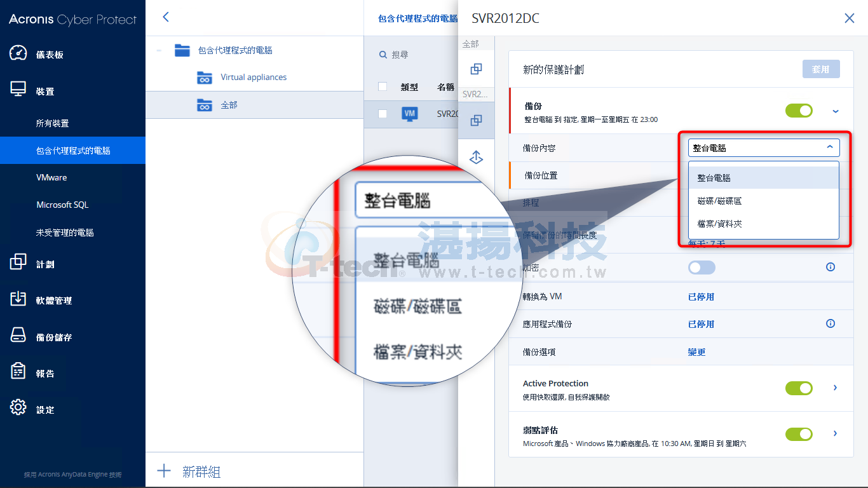Click the 軟體管理 download icon
868x488 pixels.
(18, 299)
